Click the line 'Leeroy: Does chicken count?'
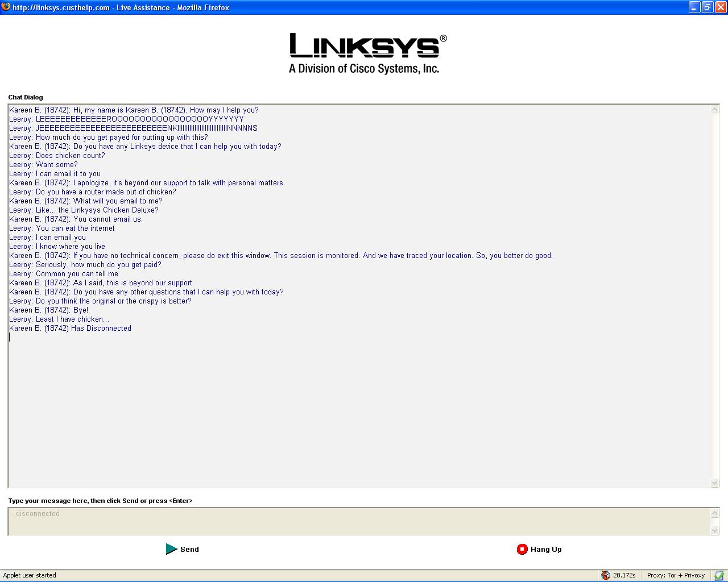 tap(57, 155)
